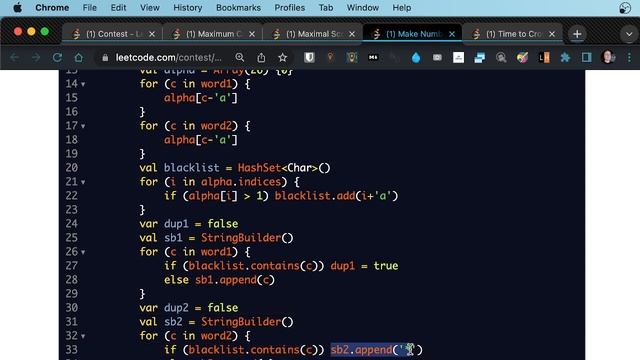
Task: Focus the leetcode.com address bar
Action: (x=169, y=58)
